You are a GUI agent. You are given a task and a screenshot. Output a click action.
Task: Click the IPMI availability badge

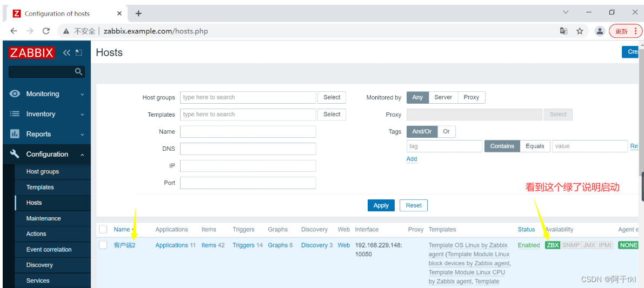tap(606, 245)
